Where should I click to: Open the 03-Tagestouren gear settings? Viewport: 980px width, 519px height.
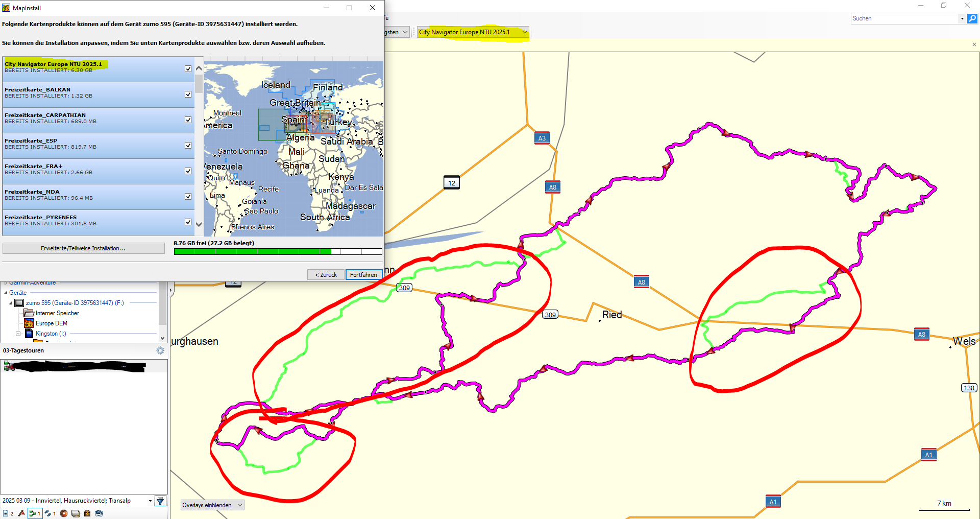tap(160, 350)
